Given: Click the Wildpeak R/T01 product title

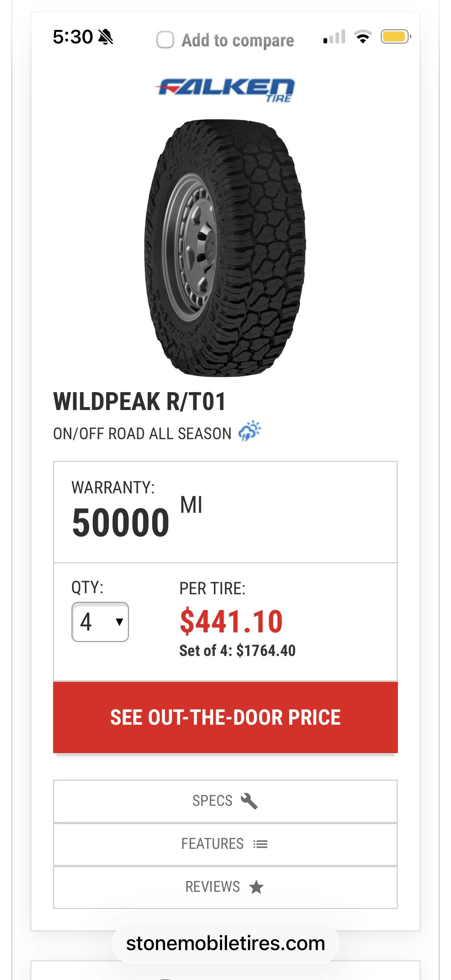Looking at the screenshot, I should point(140,402).
